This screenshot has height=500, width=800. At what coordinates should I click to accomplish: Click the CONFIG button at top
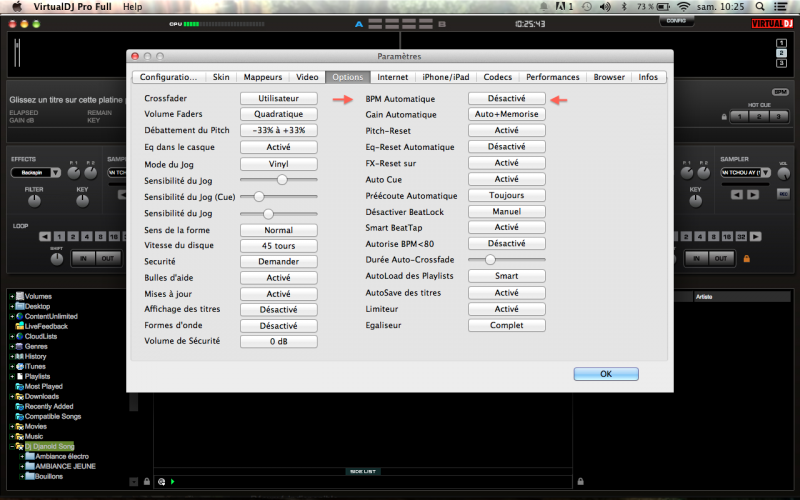pyautogui.click(x=676, y=21)
